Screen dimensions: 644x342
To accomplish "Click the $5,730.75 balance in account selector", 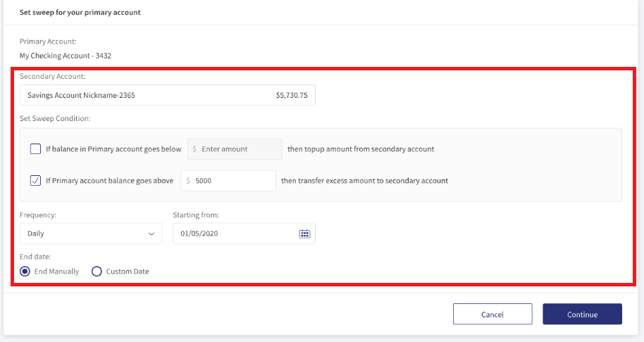I will [292, 95].
